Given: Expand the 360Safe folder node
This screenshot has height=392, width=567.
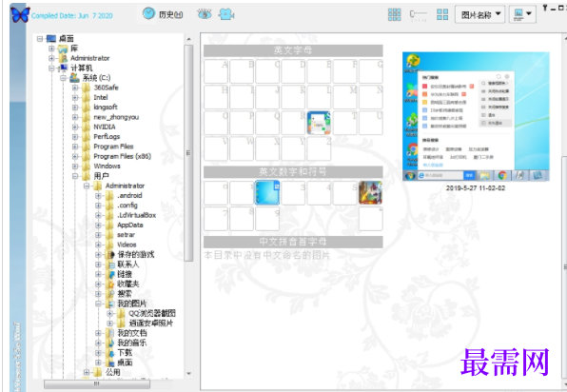Looking at the screenshot, I should (x=75, y=88).
